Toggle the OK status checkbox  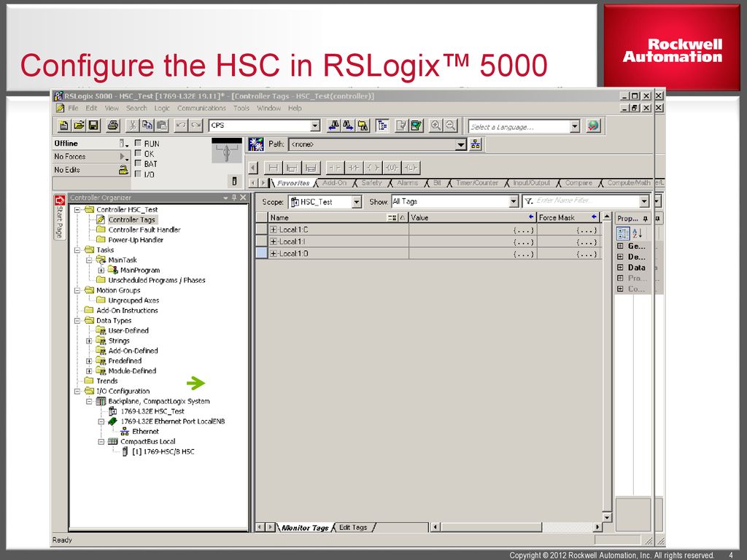[138, 153]
